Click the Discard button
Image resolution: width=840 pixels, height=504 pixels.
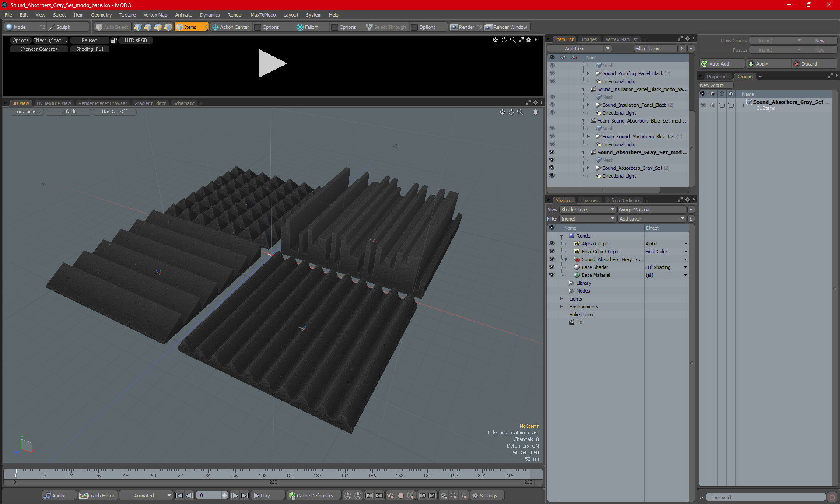[x=814, y=64]
